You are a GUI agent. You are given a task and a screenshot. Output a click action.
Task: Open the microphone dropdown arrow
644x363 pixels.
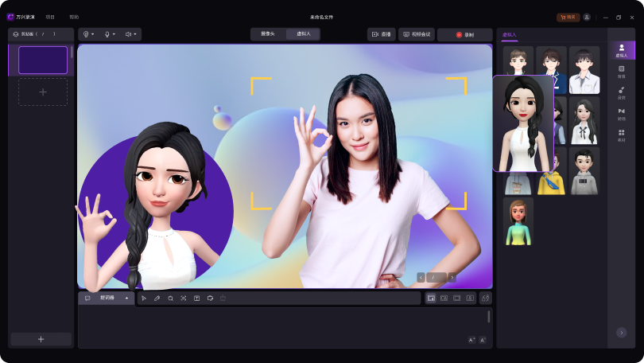[114, 34]
